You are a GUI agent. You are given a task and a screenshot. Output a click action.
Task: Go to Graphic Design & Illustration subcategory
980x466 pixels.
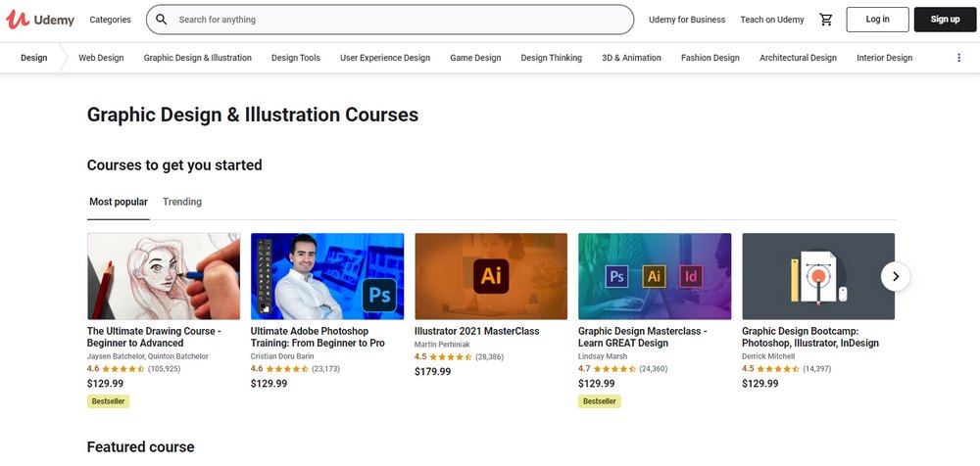(198, 58)
